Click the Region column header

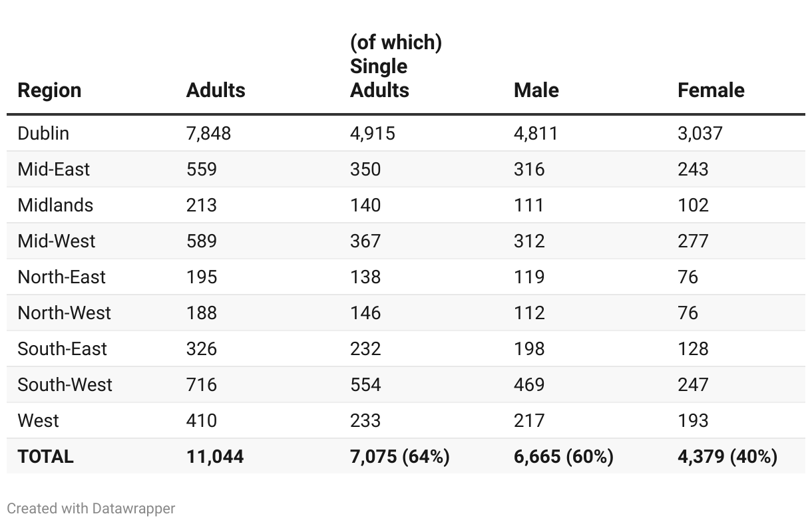coord(49,90)
